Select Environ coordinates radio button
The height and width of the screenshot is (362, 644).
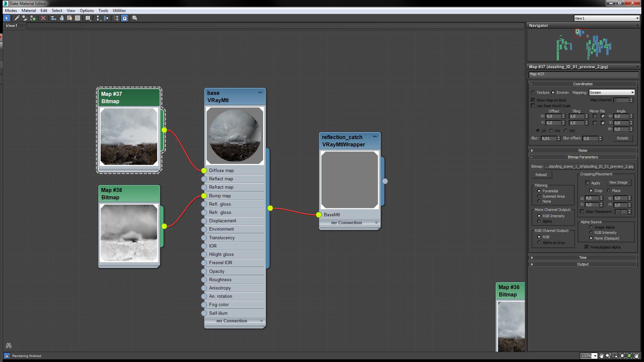click(553, 92)
